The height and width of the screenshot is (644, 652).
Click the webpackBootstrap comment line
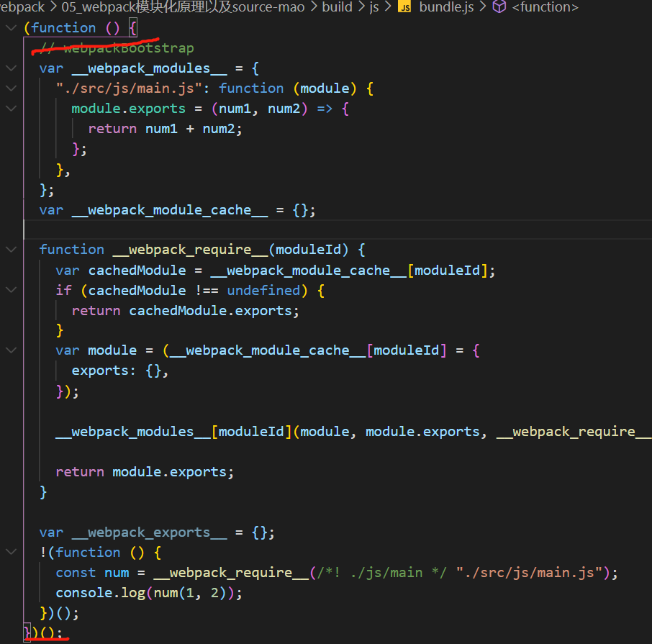coord(117,48)
